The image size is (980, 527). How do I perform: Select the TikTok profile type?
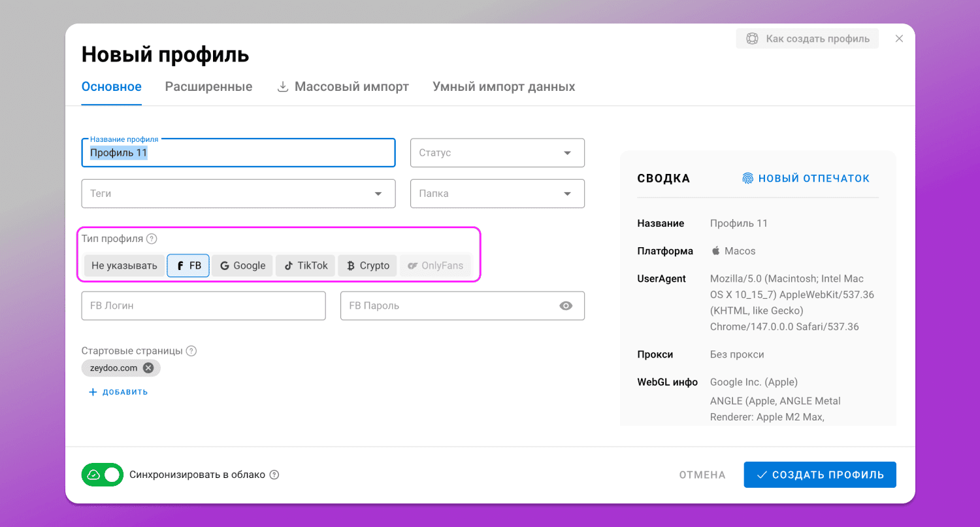pos(305,265)
